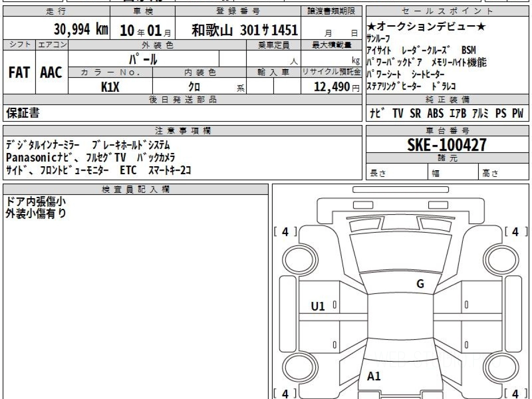Viewport: 532px width, 399px height.
Task: Click the U1 damage mark on car diagram
Action: pyautogui.click(x=318, y=306)
